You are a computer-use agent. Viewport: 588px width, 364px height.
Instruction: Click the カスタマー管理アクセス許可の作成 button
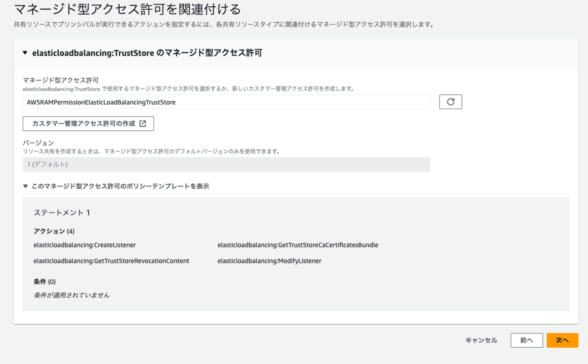pyautogui.click(x=88, y=123)
